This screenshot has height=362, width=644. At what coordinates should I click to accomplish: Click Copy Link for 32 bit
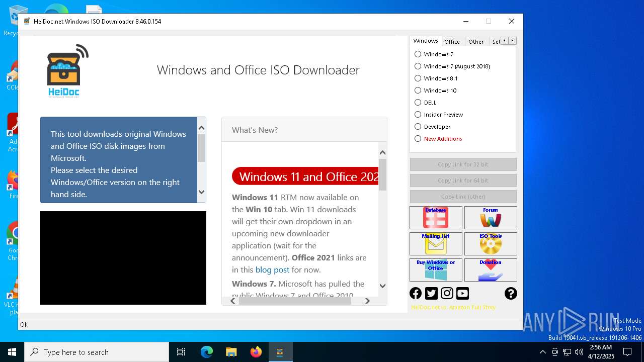pos(463,164)
